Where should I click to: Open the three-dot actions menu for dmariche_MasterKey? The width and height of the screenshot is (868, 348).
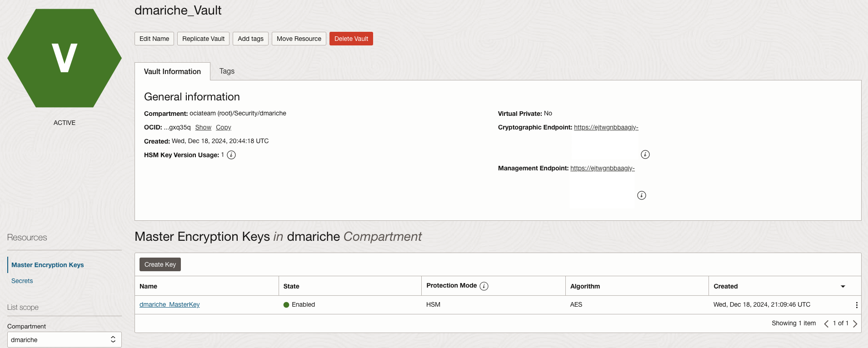click(x=856, y=305)
